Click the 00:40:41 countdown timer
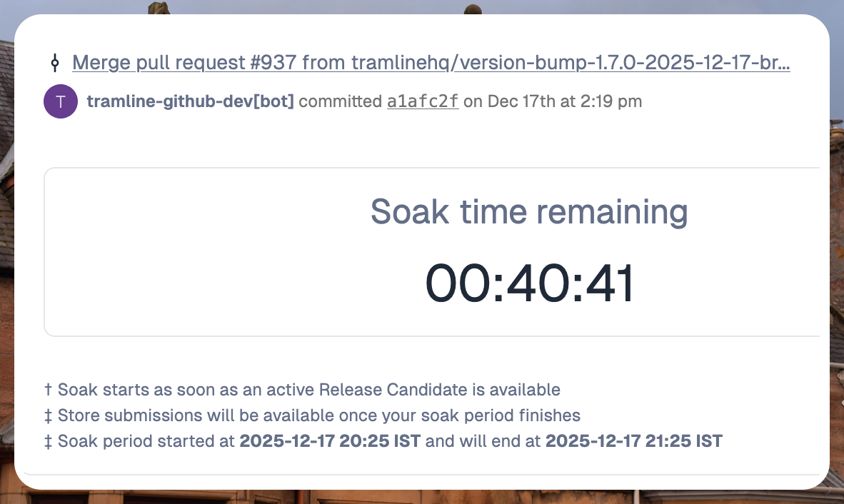Image resolution: width=844 pixels, height=504 pixels. (529, 283)
